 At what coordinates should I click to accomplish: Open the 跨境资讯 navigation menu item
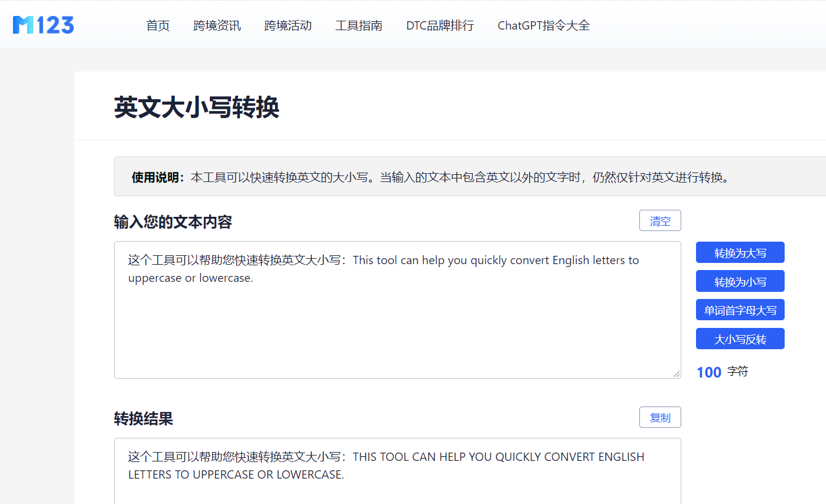(217, 25)
